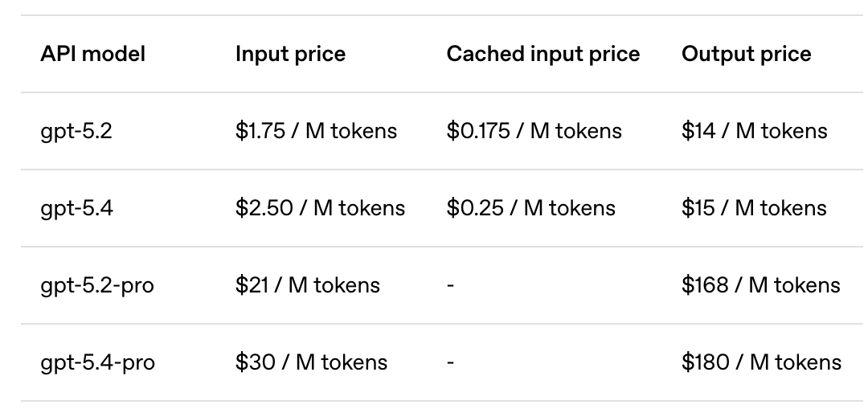Viewport: 868px width, 413px height.
Task: Click the "API model" column header
Action: [93, 54]
